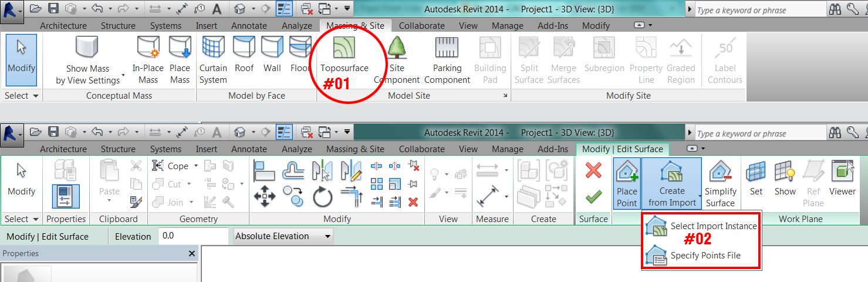Expand the Join geometry dropdown
Screen dimensions: 868x282
pos(191,202)
